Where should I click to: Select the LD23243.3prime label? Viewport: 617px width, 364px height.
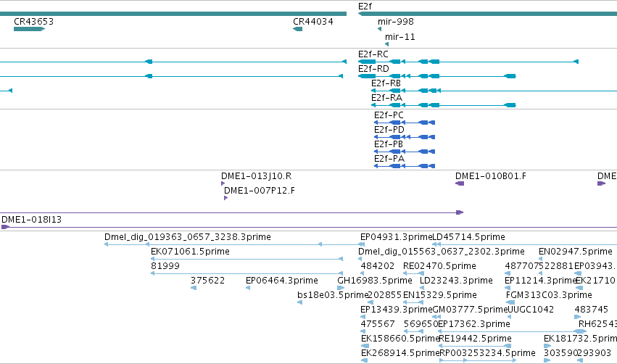point(456,281)
